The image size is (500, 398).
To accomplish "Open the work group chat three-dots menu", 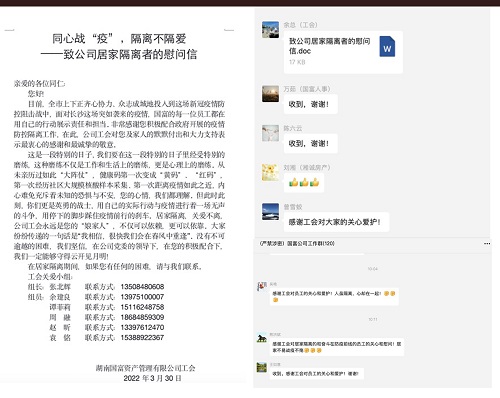I will pyautogui.click(x=487, y=244).
